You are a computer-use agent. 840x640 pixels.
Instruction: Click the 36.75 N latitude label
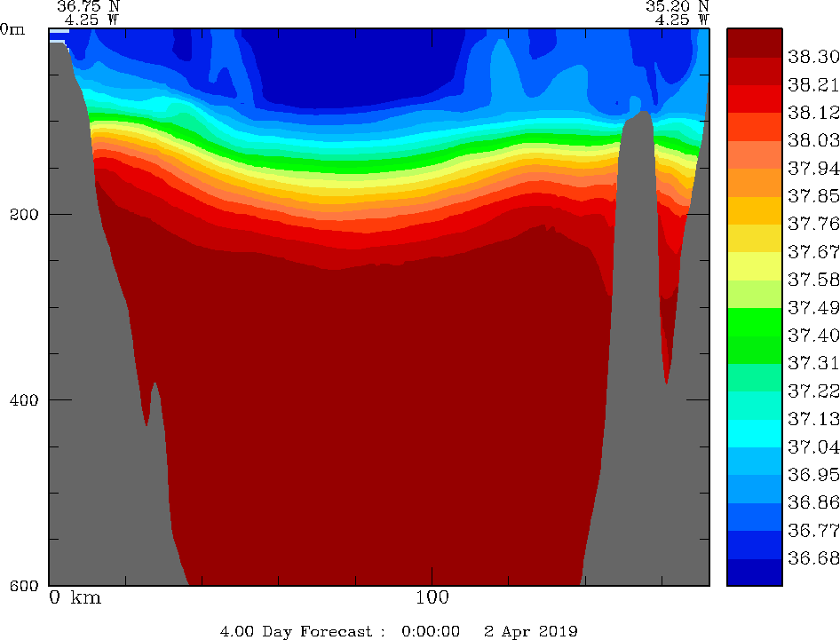89,6
